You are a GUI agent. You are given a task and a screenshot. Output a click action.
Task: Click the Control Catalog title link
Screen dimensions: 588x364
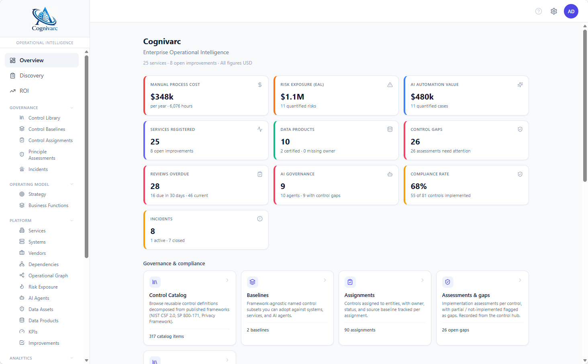click(x=168, y=295)
